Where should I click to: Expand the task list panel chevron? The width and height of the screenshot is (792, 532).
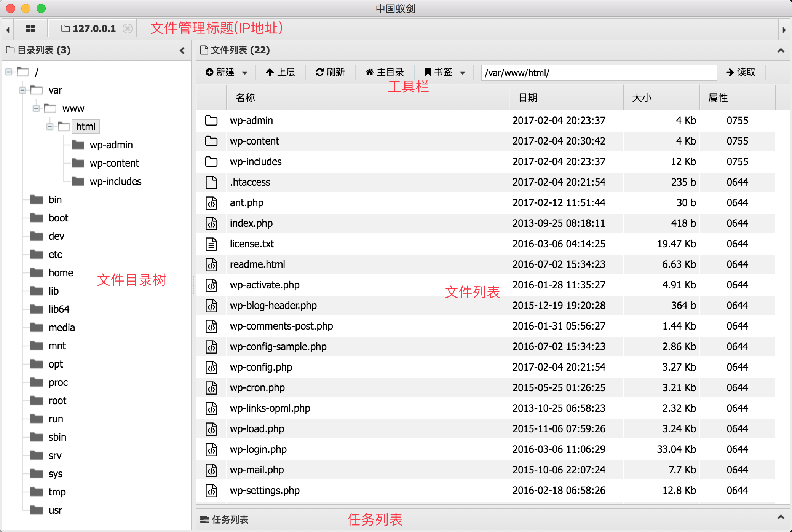pyautogui.click(x=781, y=517)
